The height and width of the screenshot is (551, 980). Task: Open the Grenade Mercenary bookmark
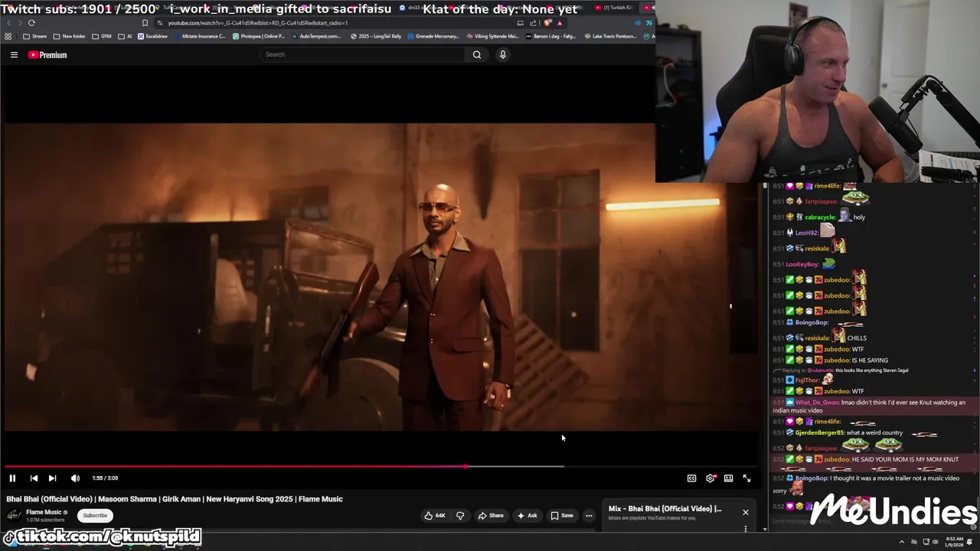coord(434,36)
